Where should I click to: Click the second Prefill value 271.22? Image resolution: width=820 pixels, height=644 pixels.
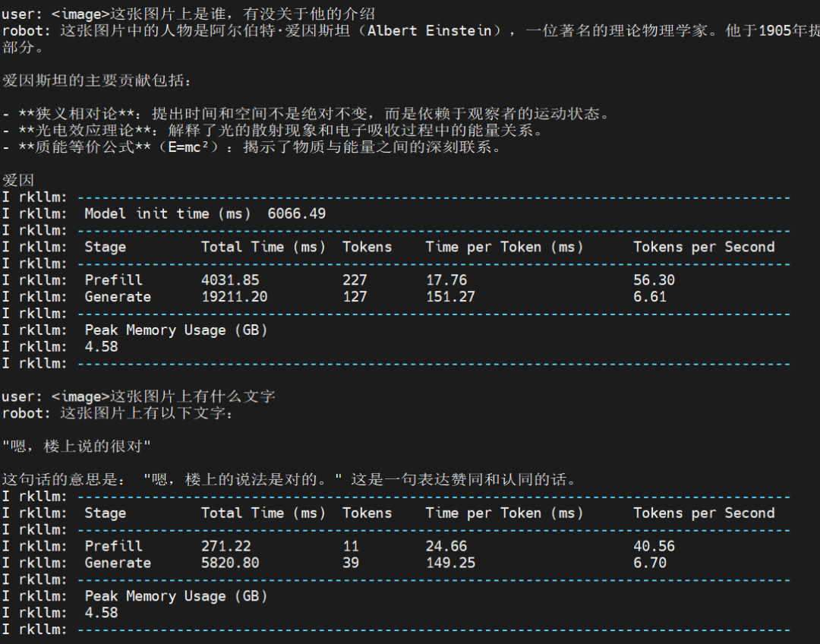[x=226, y=546]
